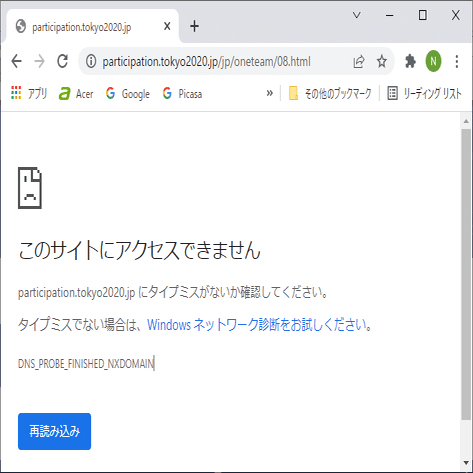Click the このサイトにアクセスできません heading
Screen dimensions: 473x473
click(139, 250)
